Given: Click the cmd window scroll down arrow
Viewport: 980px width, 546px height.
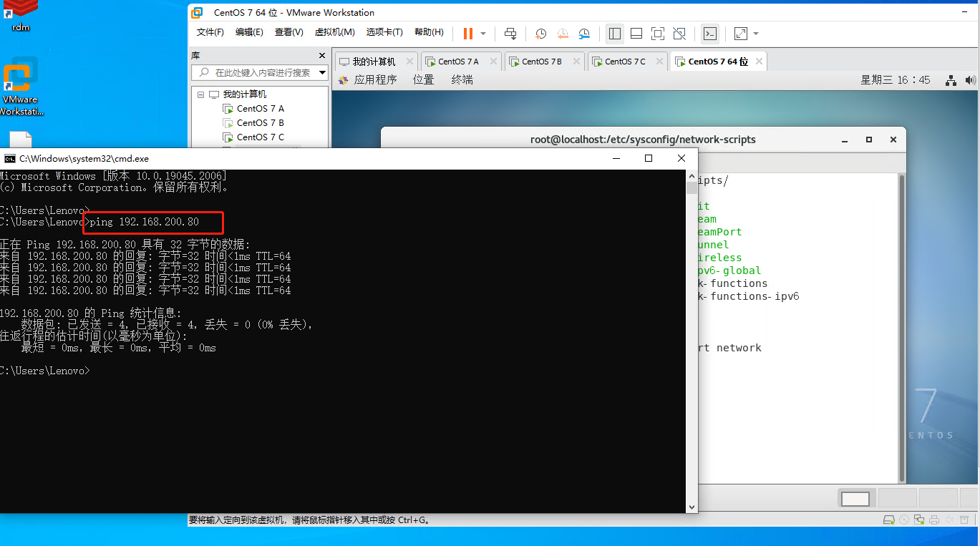Looking at the screenshot, I should 692,507.
